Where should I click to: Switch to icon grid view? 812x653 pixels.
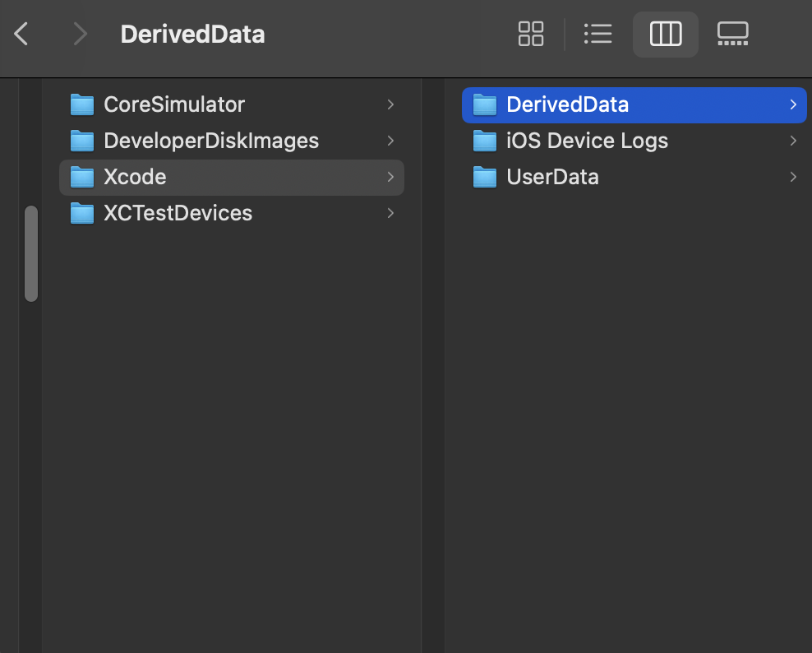[x=531, y=35]
